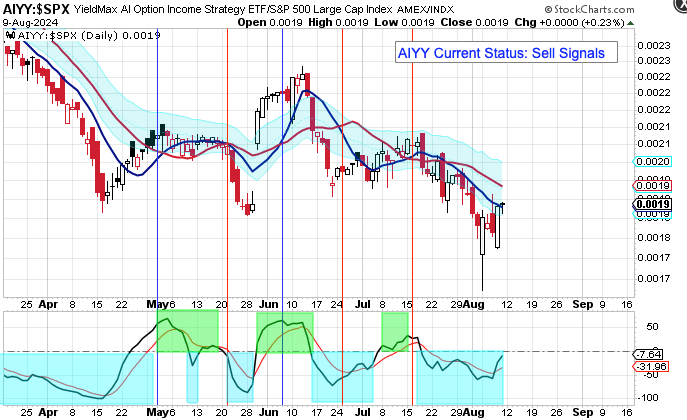
Task: Click the green shaded indicator zone in July
Action: [395, 327]
